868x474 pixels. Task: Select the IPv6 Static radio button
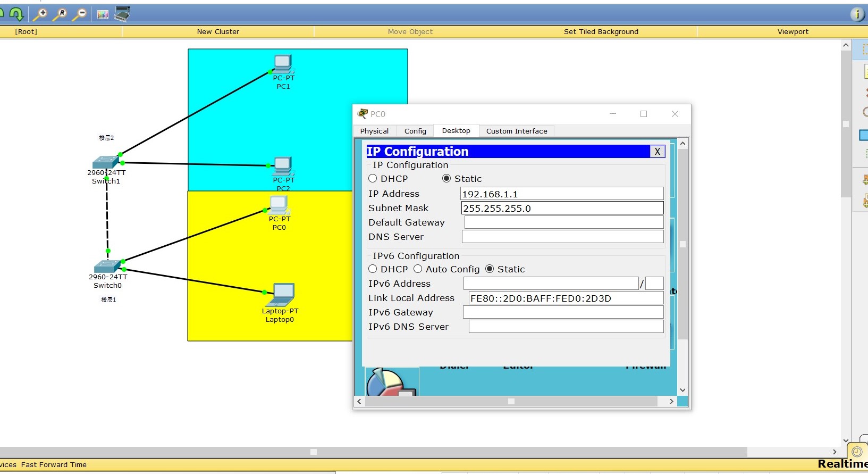490,269
